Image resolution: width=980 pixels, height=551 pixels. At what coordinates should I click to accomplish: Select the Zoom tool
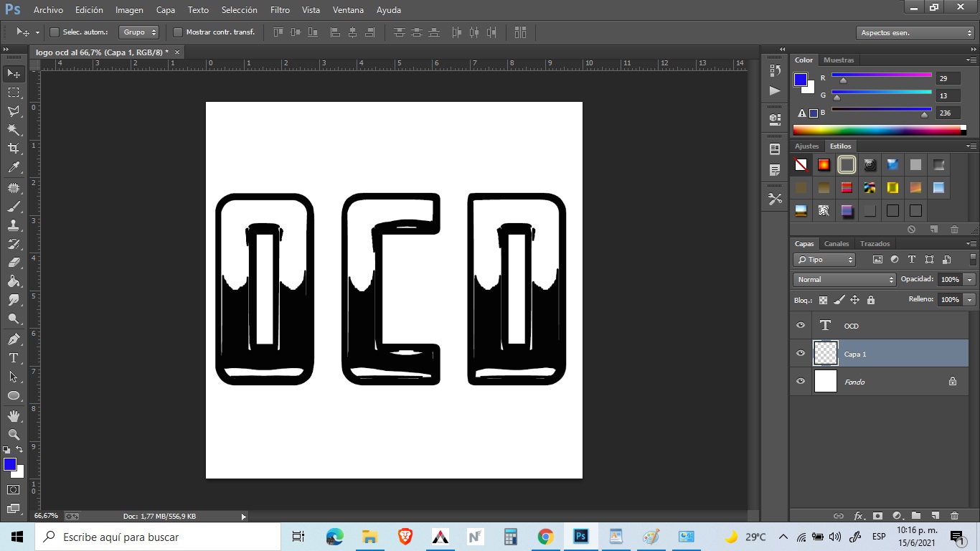(x=14, y=435)
